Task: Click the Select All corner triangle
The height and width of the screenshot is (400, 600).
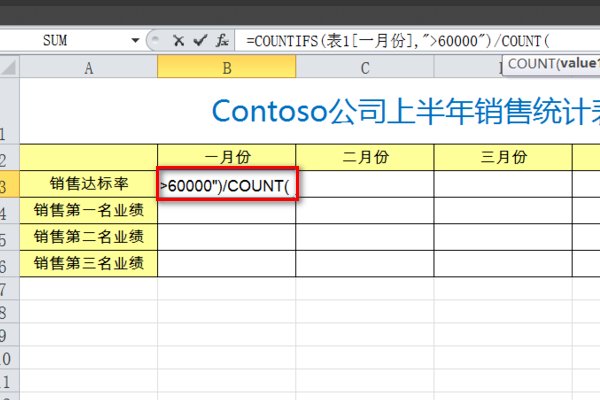Action: coord(9,67)
